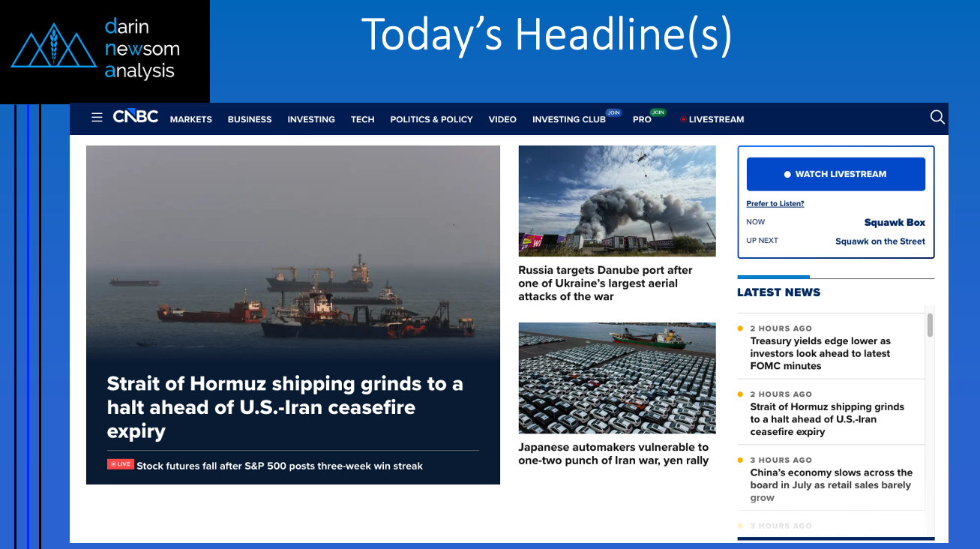Select the Investing nav item

point(311,119)
